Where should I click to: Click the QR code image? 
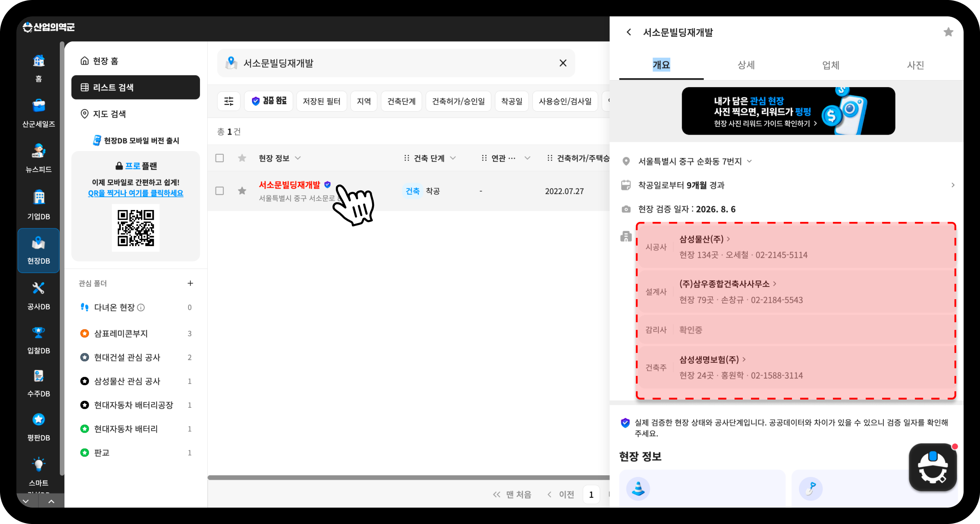[x=136, y=228]
